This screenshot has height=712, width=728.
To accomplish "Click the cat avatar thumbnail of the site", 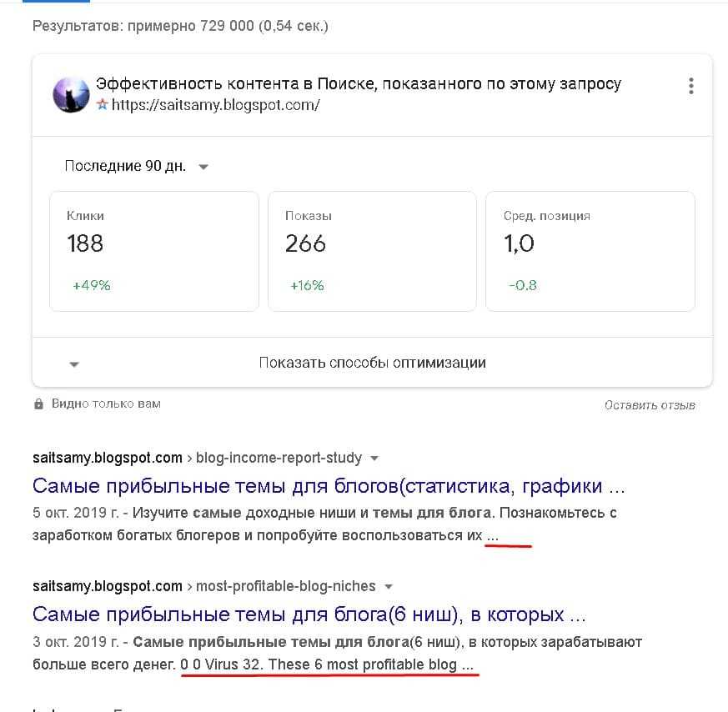I will tap(71, 95).
